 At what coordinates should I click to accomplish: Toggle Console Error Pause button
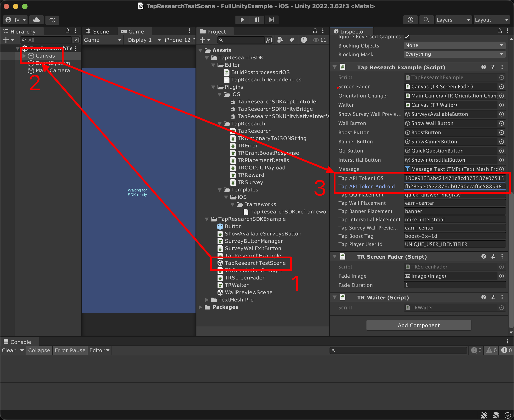click(70, 351)
